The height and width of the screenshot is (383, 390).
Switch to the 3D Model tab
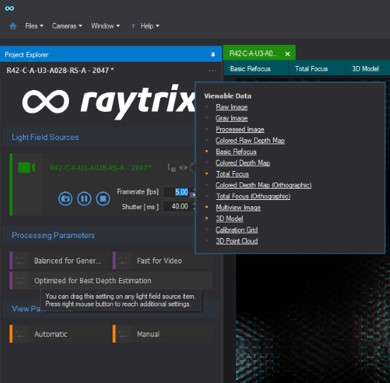(x=365, y=69)
